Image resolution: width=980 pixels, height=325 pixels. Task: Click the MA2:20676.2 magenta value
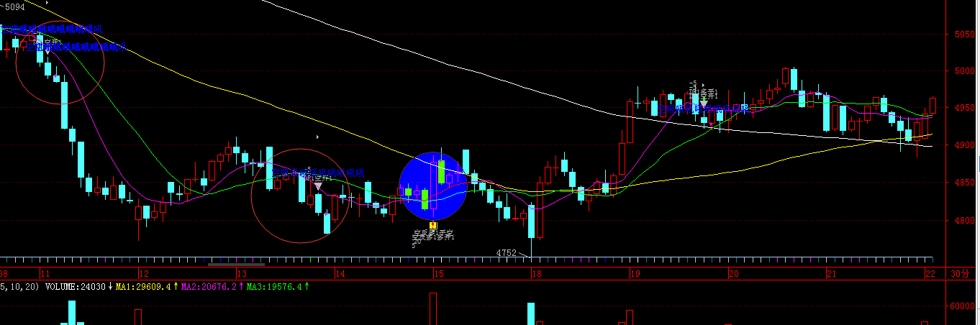click(208, 287)
